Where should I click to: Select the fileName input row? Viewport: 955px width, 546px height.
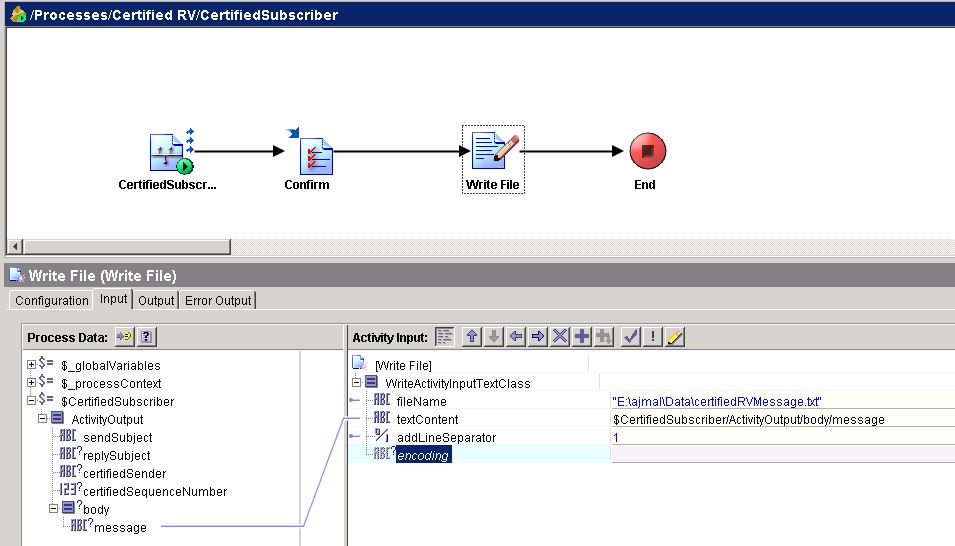click(x=421, y=402)
